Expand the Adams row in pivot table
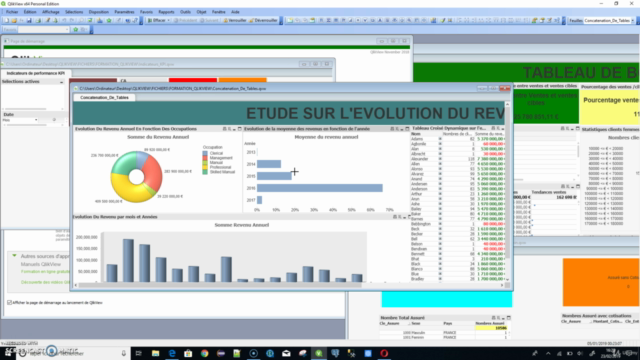Screen dimensions: 640x360 tap(440, 139)
